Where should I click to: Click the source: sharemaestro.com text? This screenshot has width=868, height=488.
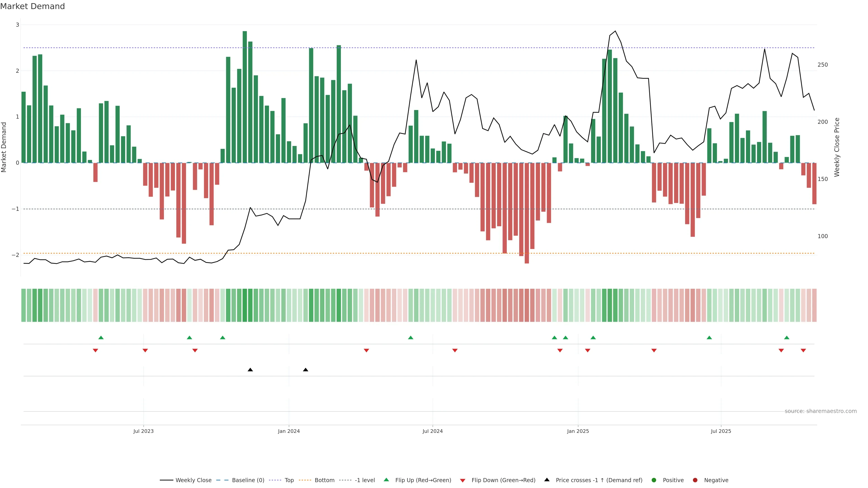tap(821, 411)
